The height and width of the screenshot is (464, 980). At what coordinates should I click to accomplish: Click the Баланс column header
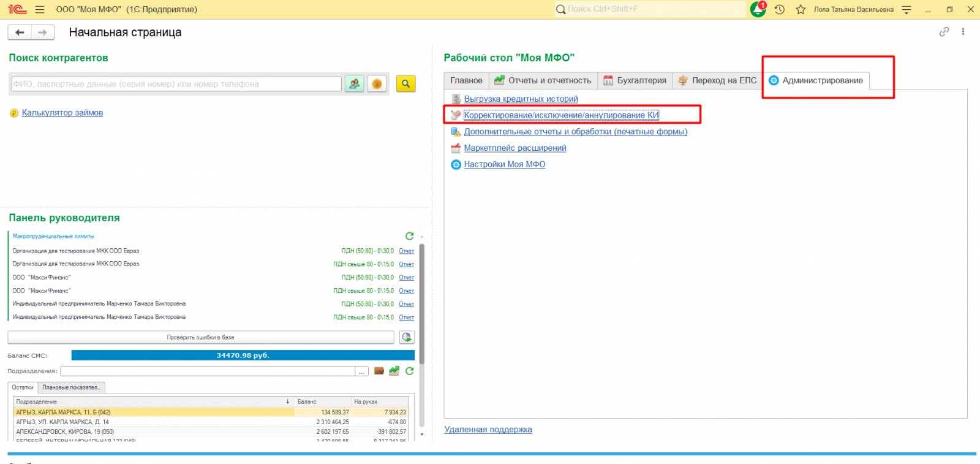point(323,401)
